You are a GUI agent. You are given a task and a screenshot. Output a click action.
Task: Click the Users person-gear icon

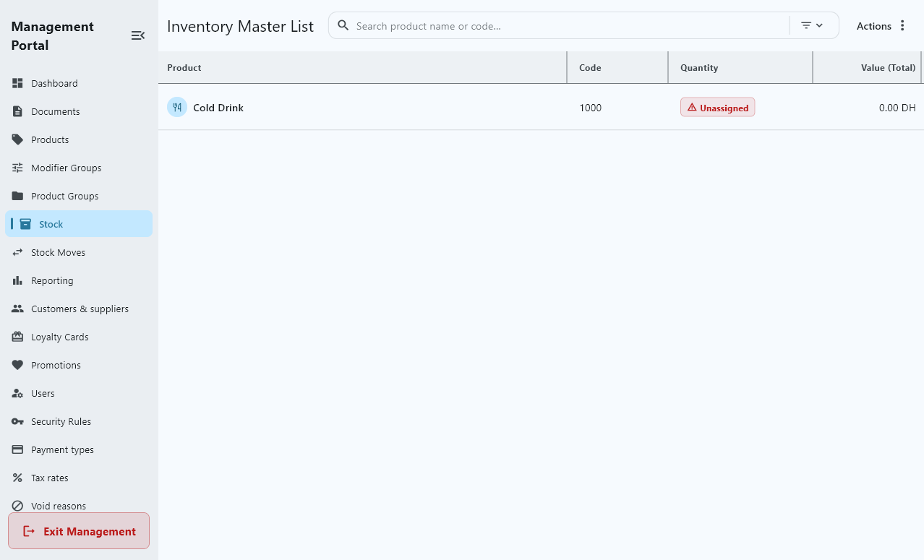click(x=17, y=393)
